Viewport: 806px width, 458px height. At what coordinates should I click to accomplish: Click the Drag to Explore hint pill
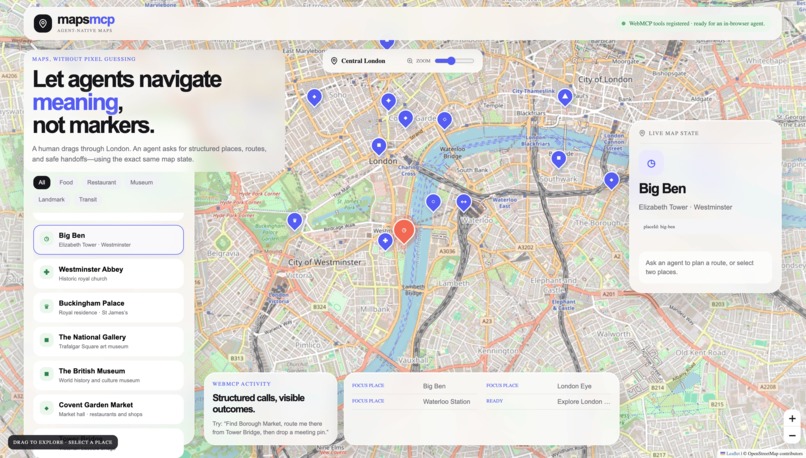click(x=63, y=442)
